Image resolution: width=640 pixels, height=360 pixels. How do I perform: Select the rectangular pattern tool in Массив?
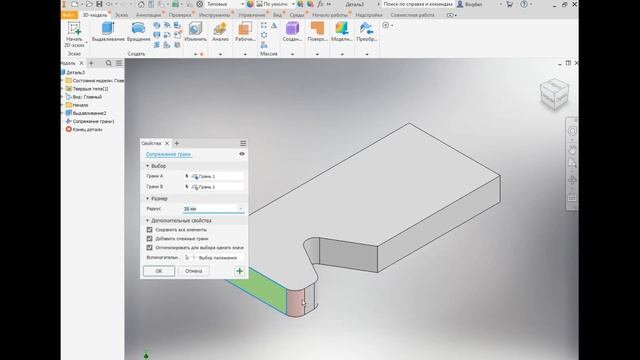264,25
